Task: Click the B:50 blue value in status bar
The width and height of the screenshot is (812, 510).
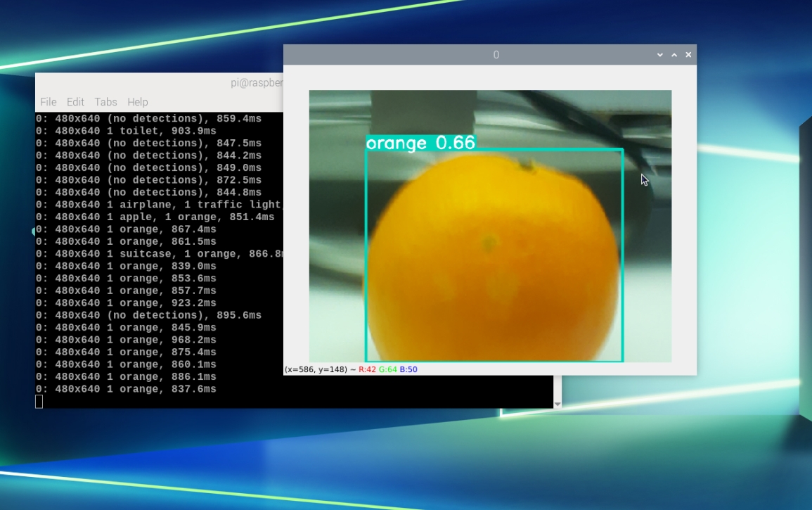Action: pyautogui.click(x=408, y=369)
